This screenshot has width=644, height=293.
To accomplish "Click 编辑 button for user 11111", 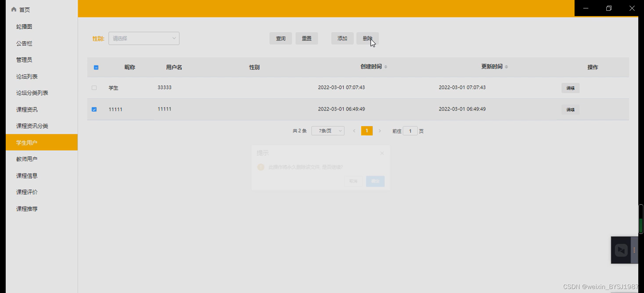I will [x=571, y=110].
